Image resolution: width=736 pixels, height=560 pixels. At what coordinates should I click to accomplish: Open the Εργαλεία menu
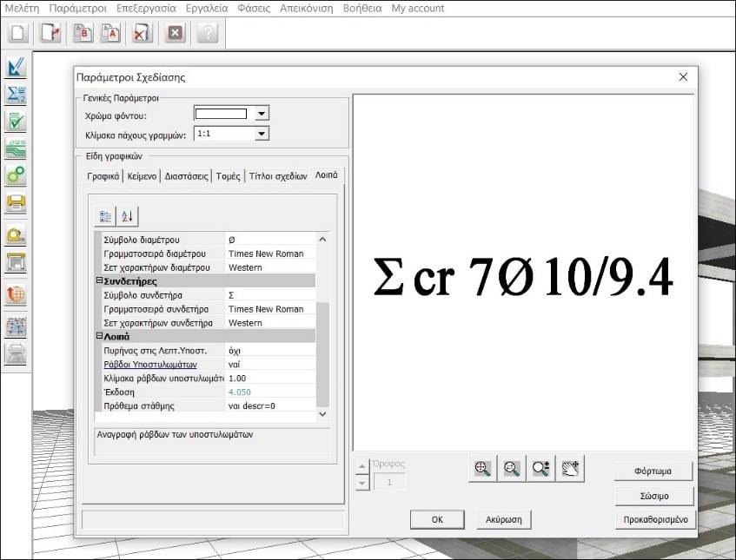207,9
